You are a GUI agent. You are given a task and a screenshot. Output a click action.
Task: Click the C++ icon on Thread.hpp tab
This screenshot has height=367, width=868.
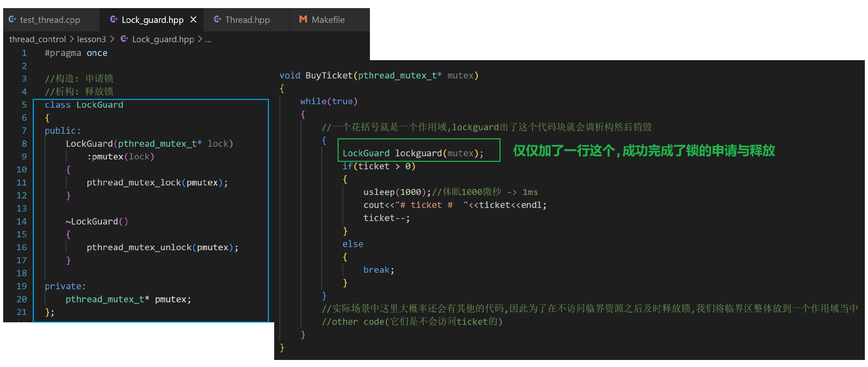click(x=218, y=19)
